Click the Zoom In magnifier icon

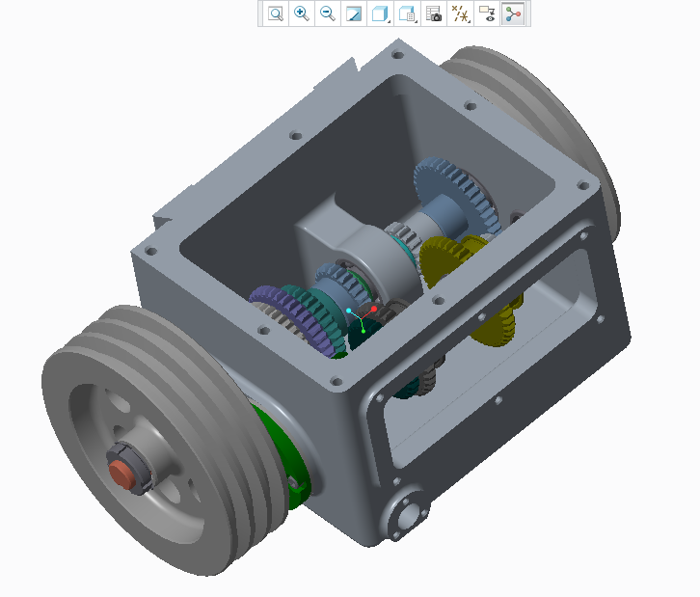click(x=302, y=14)
